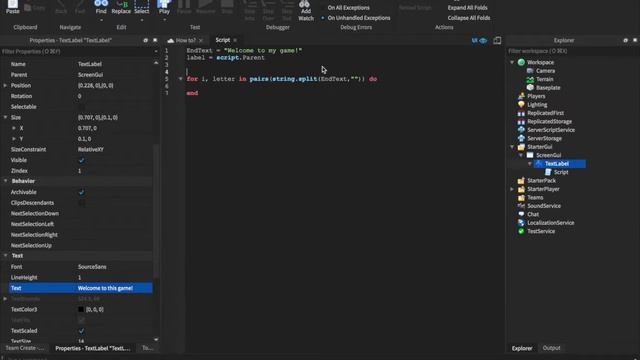
Task: Select the TextLabel item in Explorer
Action: 560,164
